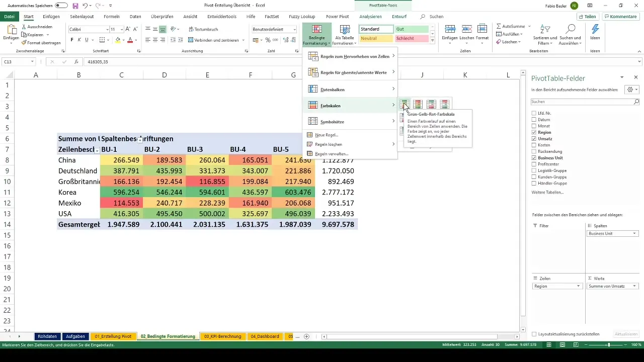Viewport: 644px width, 362px height.
Task: Click AutoSumme button
Action: 511,26
